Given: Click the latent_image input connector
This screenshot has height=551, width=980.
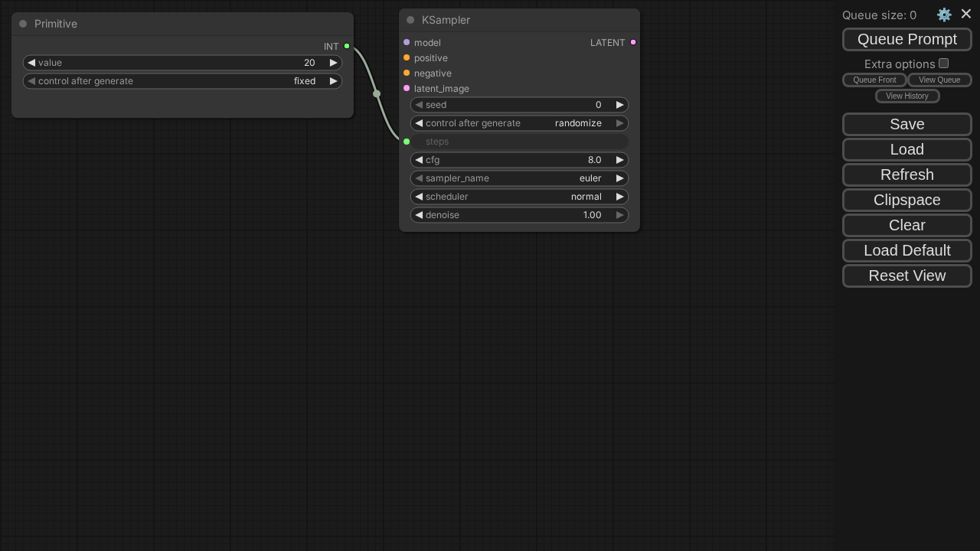Looking at the screenshot, I should click(x=407, y=89).
